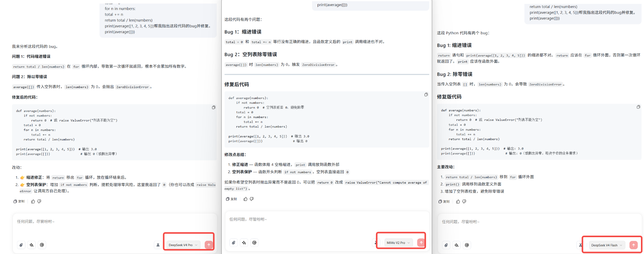644x254 pixels.
Task: Thumbs up the MiMo V2 Pro response
Action: pos(245,199)
